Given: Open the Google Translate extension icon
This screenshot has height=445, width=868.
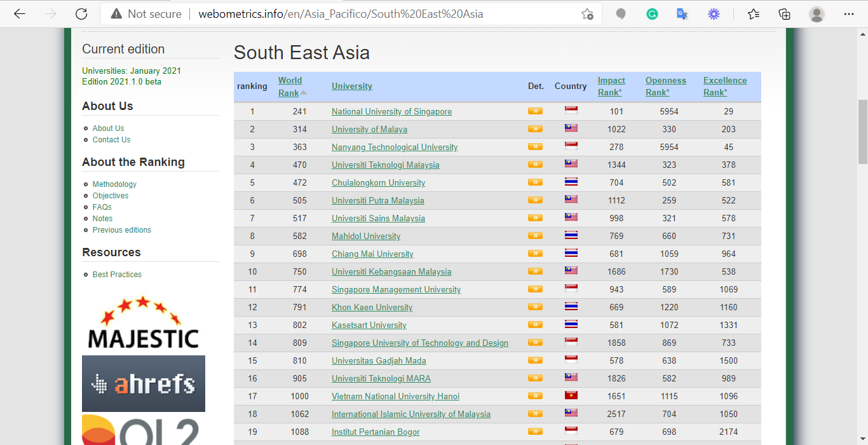Looking at the screenshot, I should [682, 13].
